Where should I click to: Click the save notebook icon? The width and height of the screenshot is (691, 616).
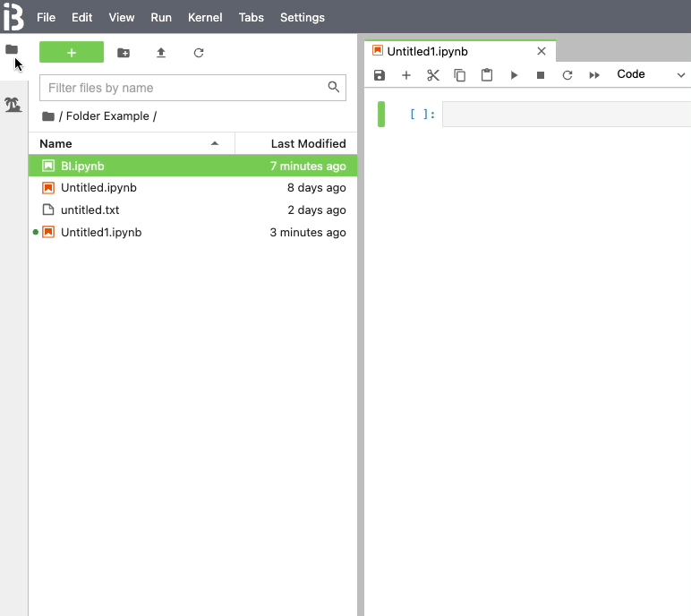pos(380,75)
